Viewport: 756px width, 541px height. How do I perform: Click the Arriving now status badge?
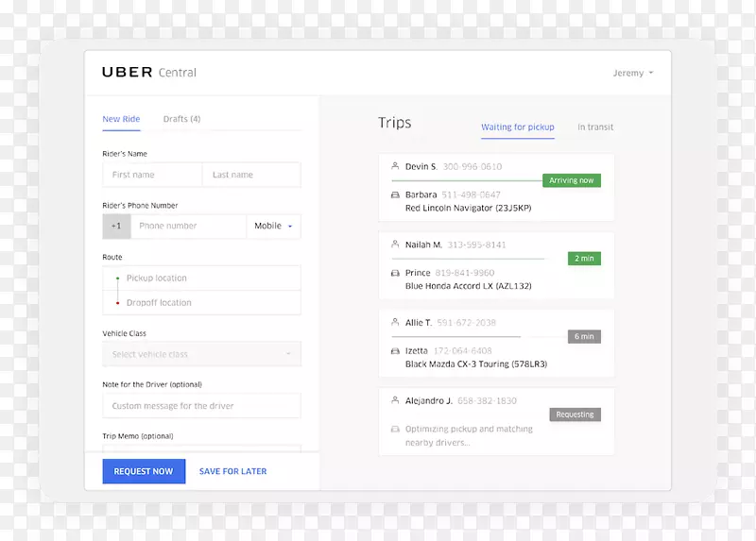572,180
